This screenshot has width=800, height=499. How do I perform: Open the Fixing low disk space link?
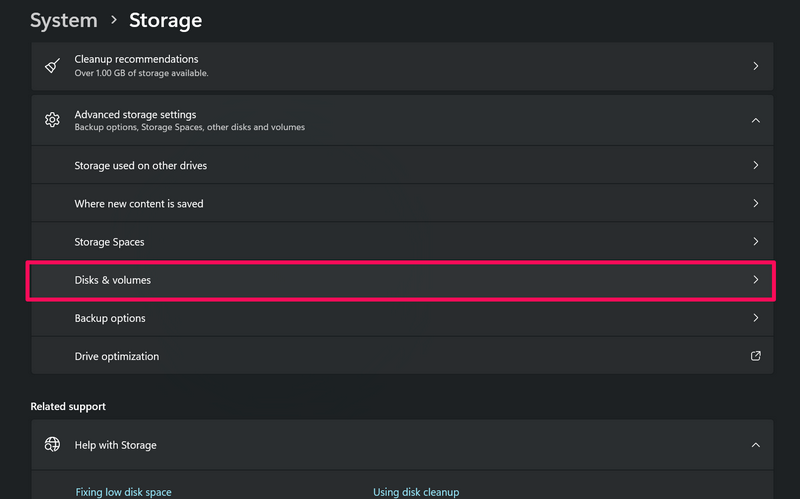[x=124, y=492]
